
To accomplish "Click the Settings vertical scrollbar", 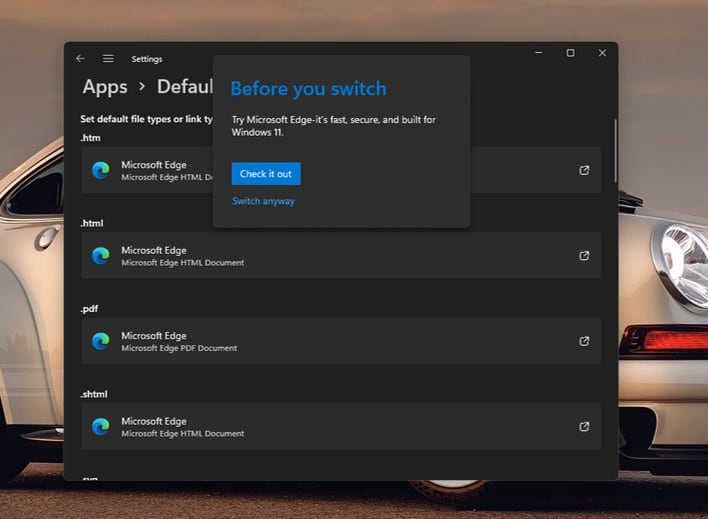I will coord(615,151).
